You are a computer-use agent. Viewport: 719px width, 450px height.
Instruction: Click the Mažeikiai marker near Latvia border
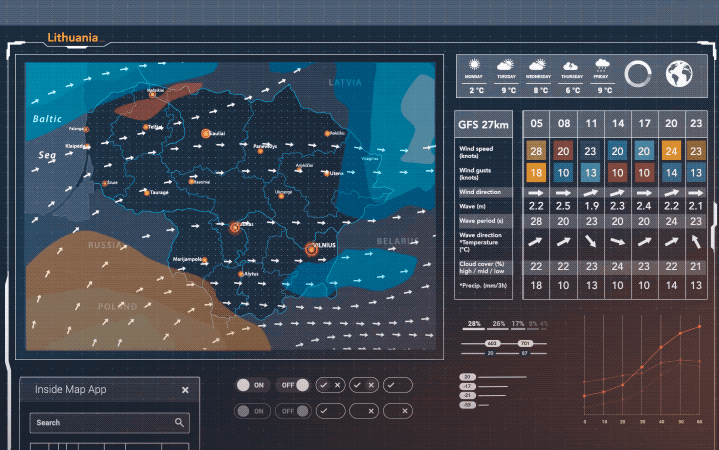point(152,95)
